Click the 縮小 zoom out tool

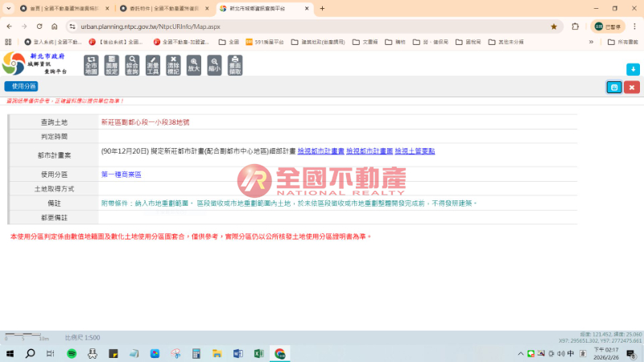coord(214,64)
